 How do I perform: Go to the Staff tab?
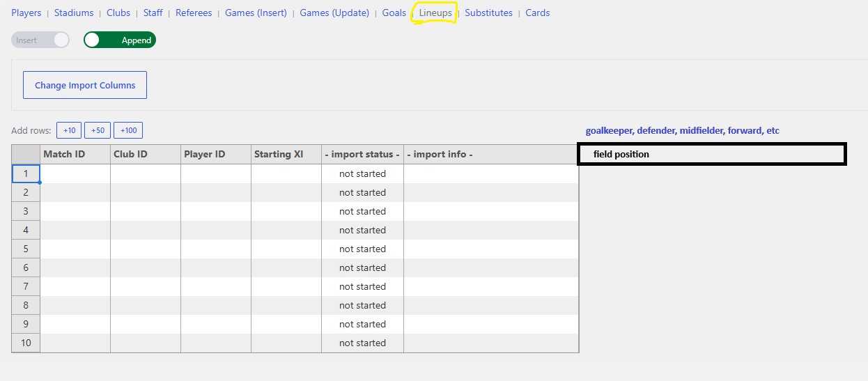[153, 13]
